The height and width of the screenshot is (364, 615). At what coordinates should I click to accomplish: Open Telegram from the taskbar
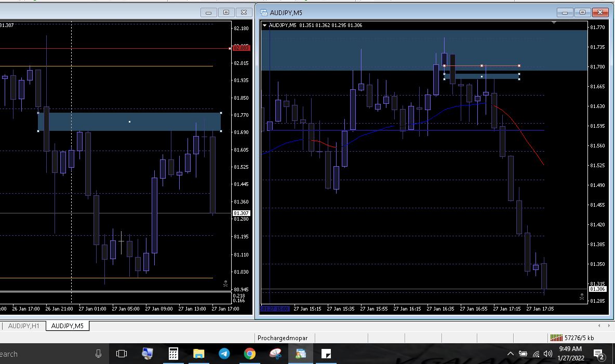point(224,354)
